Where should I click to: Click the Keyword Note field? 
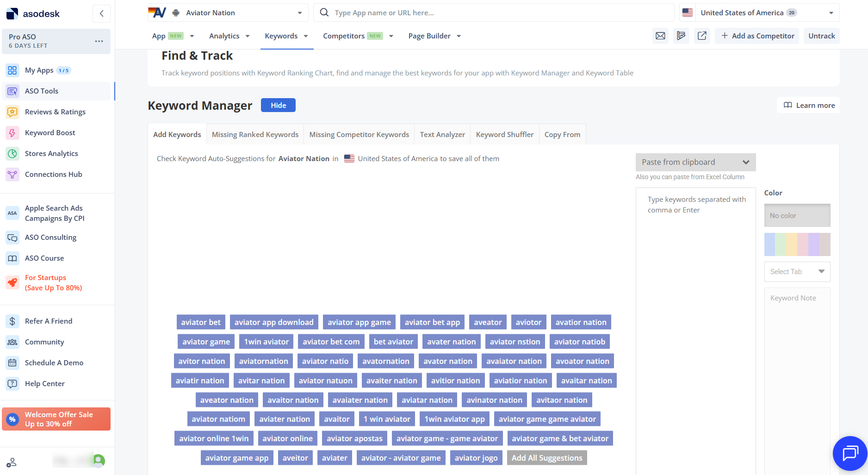tap(797, 381)
